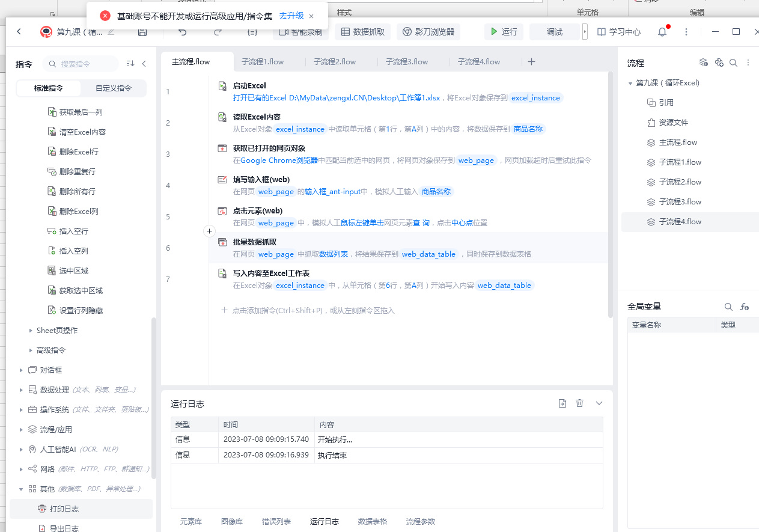Click the undo arrow in the toolbar
The image size is (759, 532).
[x=183, y=32]
